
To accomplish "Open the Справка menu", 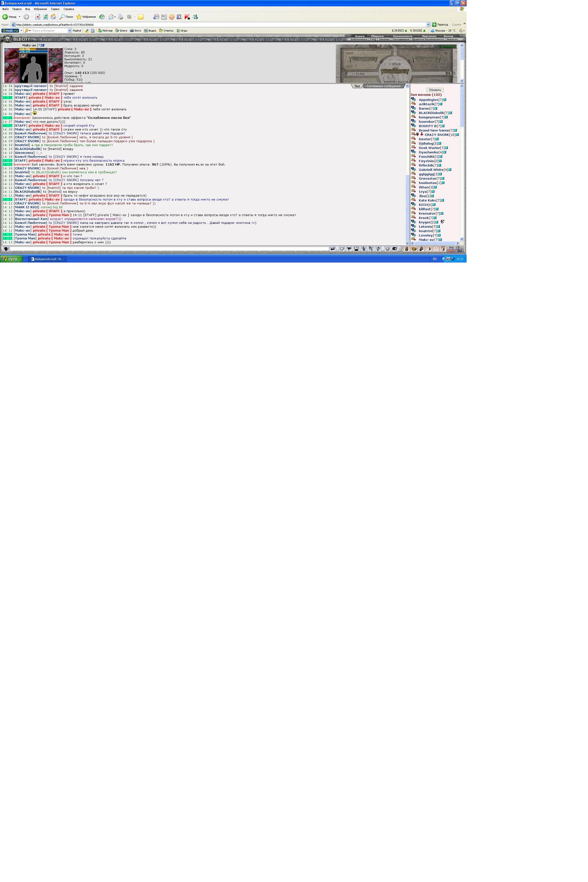I will click(69, 9).
